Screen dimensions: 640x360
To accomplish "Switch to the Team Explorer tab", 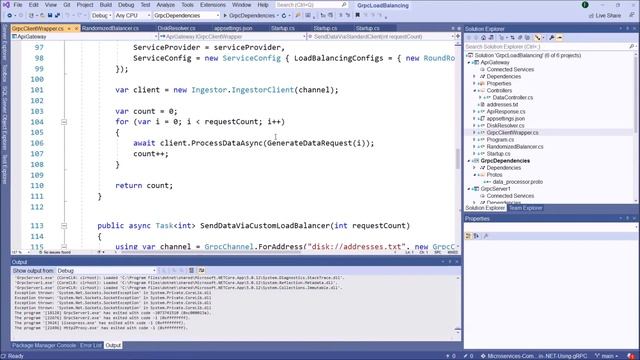I will [x=525, y=208].
